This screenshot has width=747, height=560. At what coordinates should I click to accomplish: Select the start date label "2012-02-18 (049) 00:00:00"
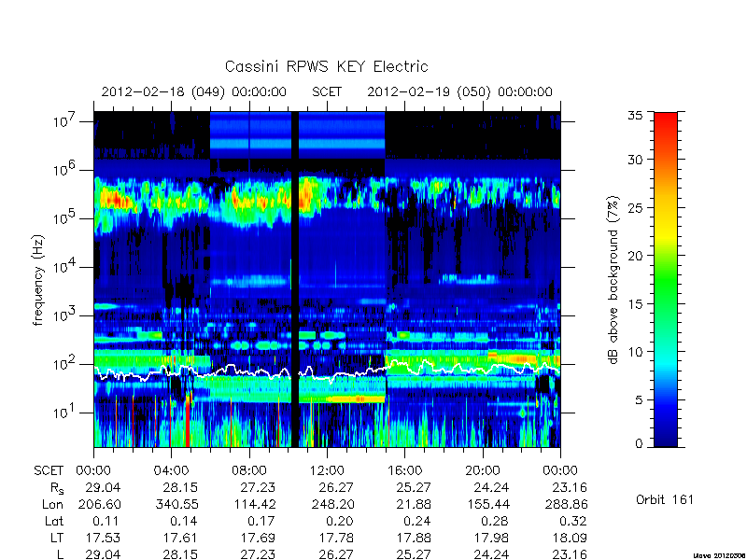click(194, 91)
